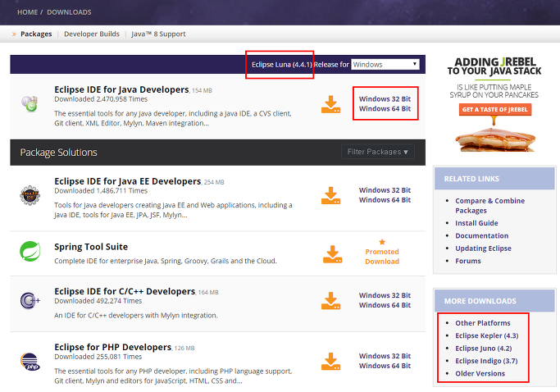560x392 pixels.
Task: Click the Downloaded 2,470,958 Times text
Action: click(101, 99)
